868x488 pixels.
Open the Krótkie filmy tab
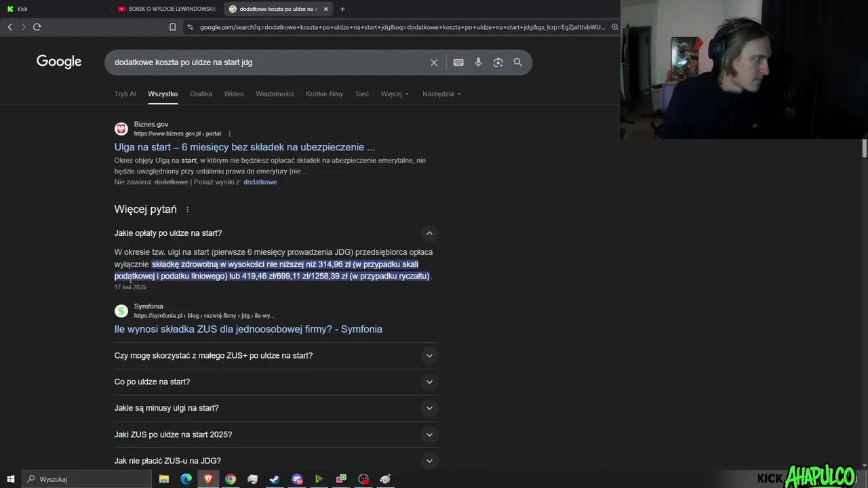click(324, 94)
